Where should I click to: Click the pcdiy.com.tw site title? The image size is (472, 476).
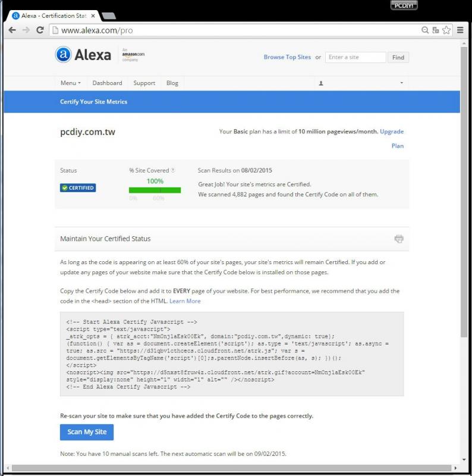click(x=87, y=131)
